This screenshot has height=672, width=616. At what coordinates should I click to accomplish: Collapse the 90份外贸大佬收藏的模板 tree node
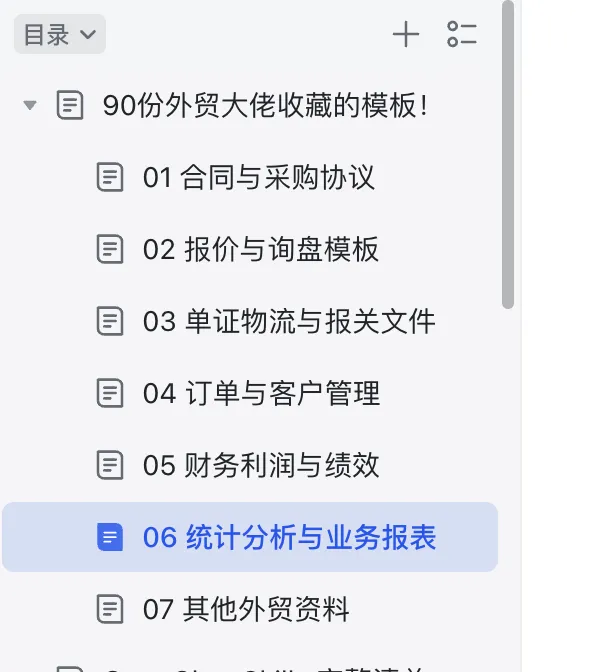click(30, 105)
